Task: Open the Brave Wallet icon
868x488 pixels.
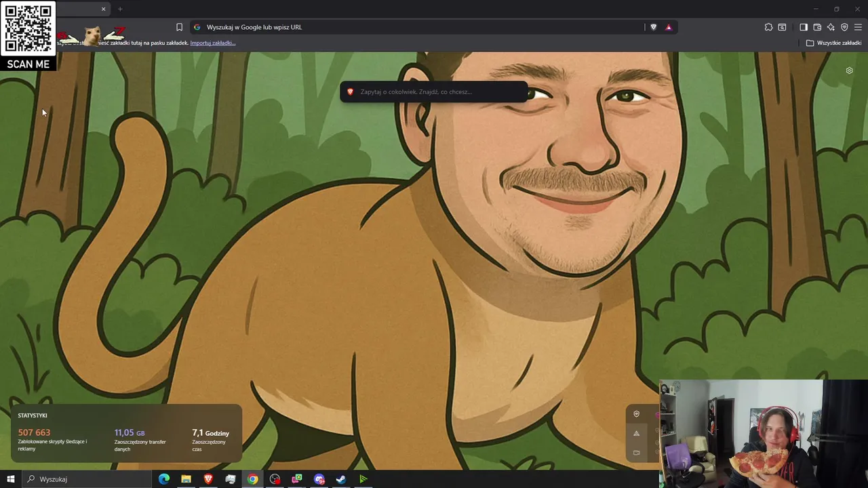Action: click(817, 27)
